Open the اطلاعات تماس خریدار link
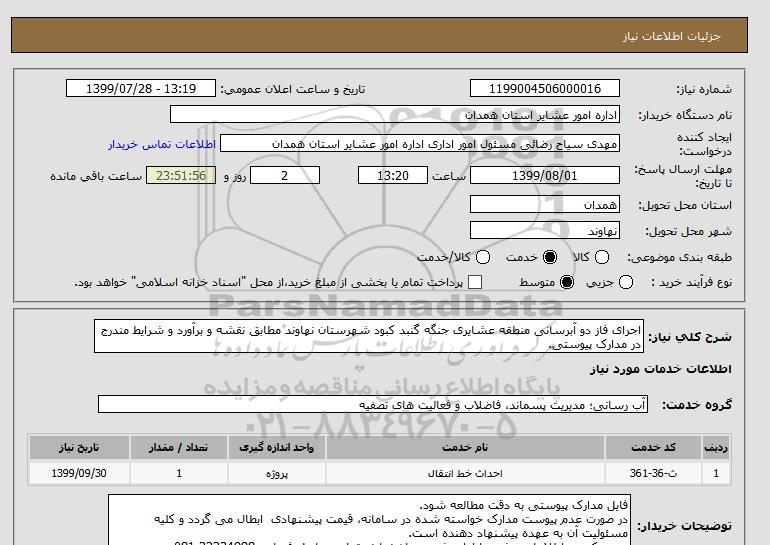The image size is (770, 545). click(x=162, y=145)
